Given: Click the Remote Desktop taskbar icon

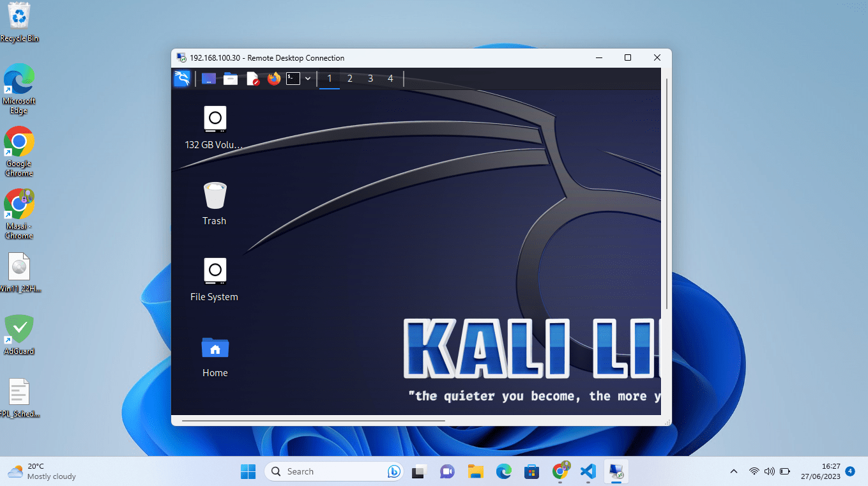Looking at the screenshot, I should (x=616, y=471).
